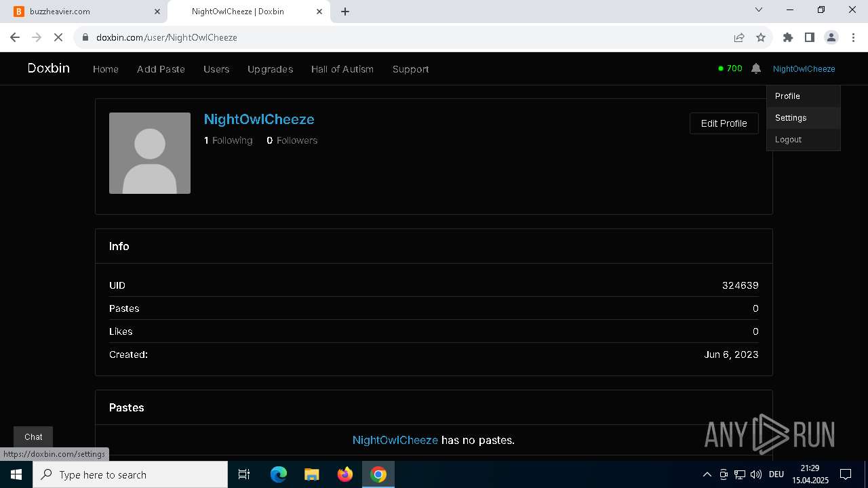Go back to previous page

15,37
